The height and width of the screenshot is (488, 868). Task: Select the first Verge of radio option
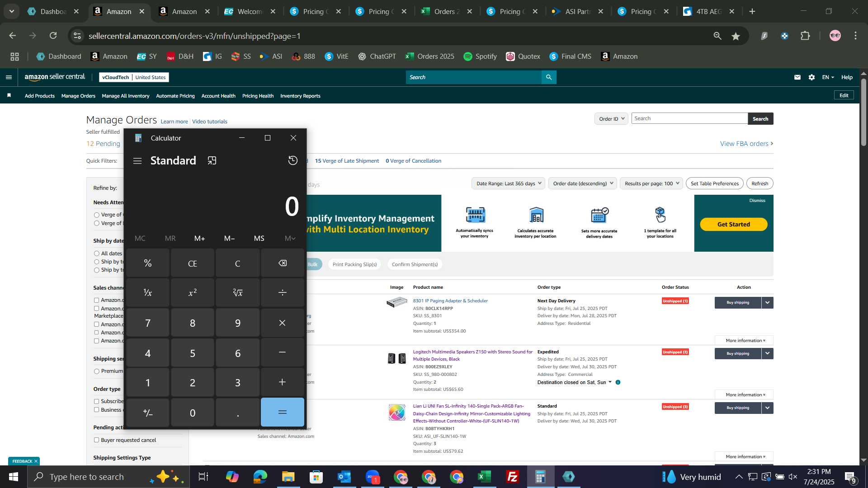96,215
